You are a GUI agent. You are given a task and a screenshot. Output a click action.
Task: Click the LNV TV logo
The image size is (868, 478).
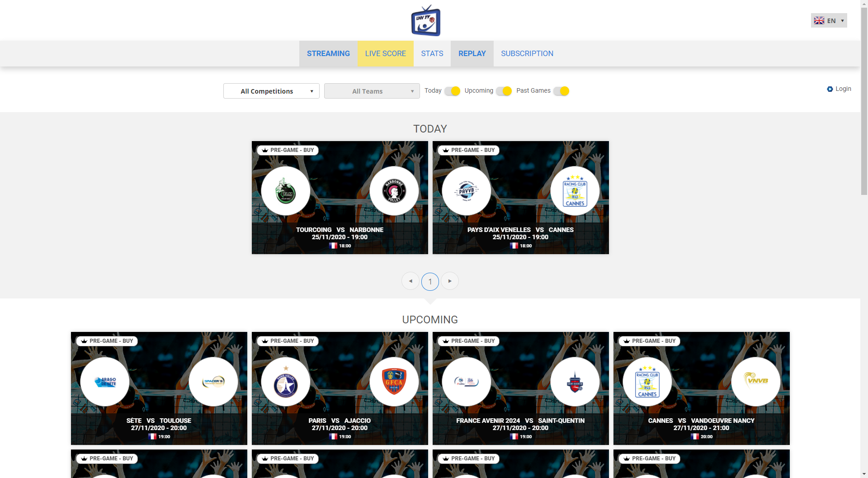[426, 20]
